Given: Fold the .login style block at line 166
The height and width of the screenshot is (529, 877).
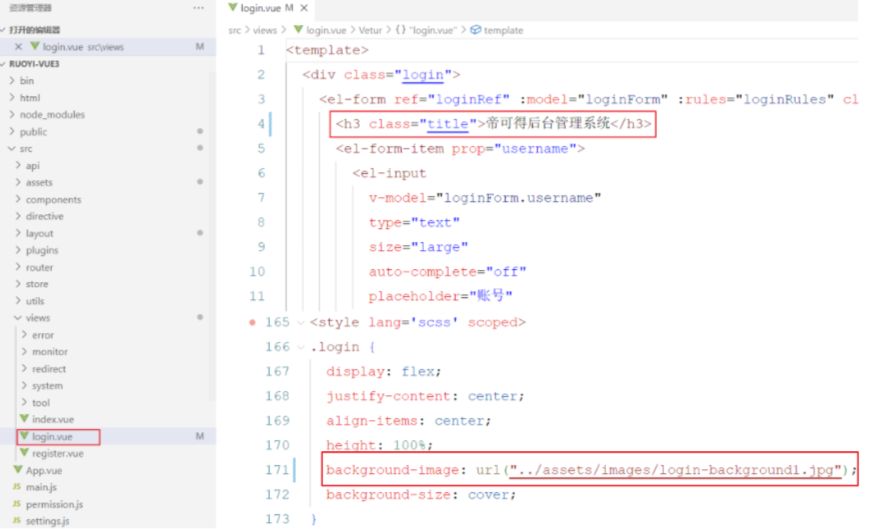Looking at the screenshot, I should point(299,347).
